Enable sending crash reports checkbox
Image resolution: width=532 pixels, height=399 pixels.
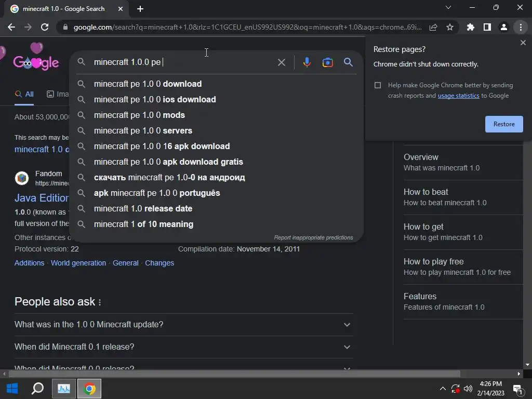[378, 85]
